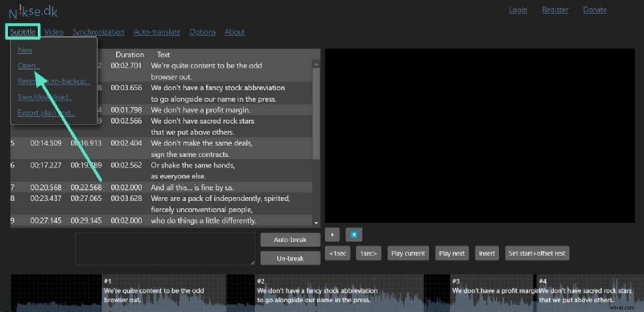This screenshot has height=312, width=644.
Task: Click the Auto-break button
Action: tap(291, 240)
